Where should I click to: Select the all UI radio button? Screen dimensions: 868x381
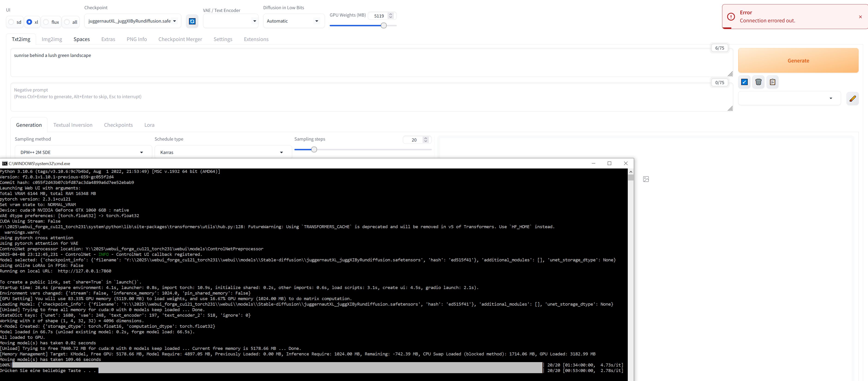[x=67, y=22]
